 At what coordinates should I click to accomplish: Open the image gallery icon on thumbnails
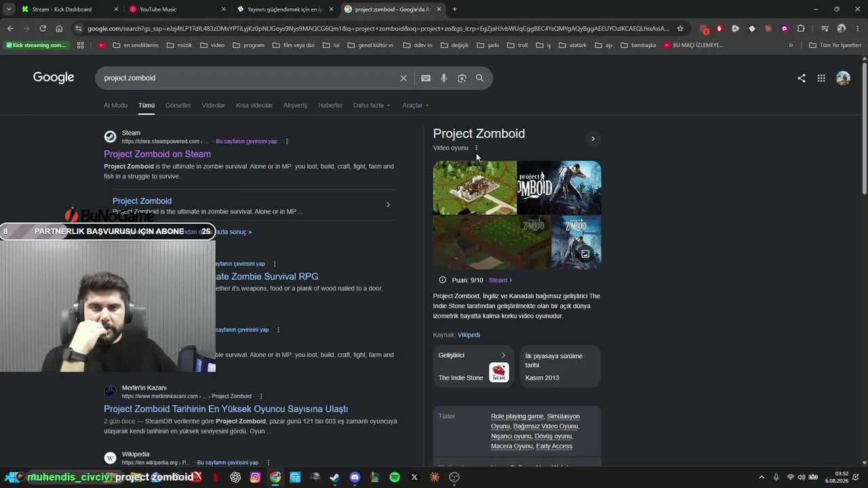[x=585, y=254]
